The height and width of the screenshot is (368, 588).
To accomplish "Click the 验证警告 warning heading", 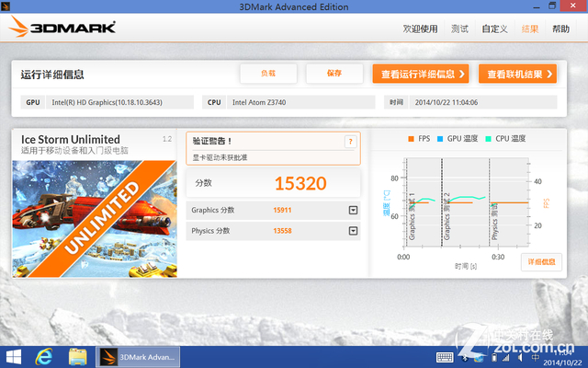I will (212, 141).
